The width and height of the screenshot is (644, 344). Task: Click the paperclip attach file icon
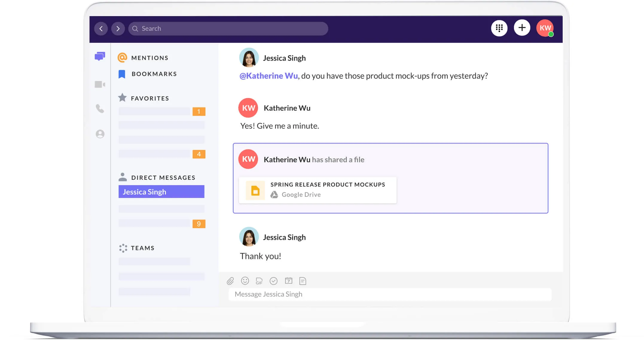230,281
